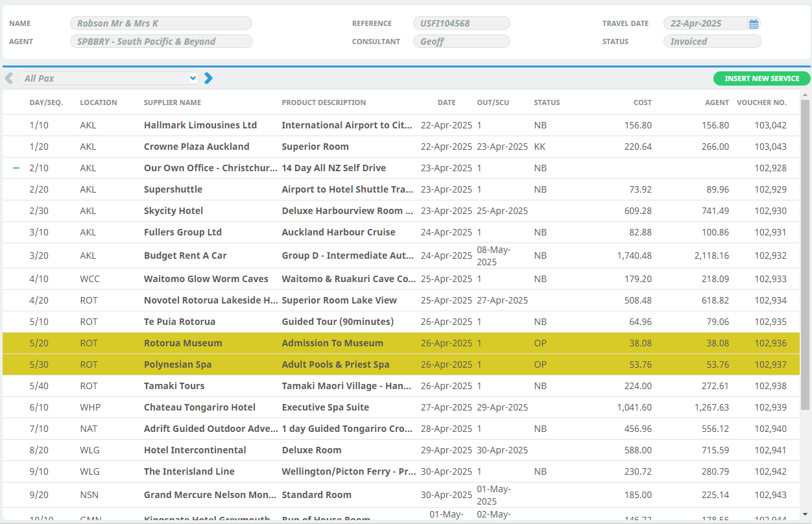Click Insert New Service button
This screenshot has height=524, width=812.
[761, 78]
